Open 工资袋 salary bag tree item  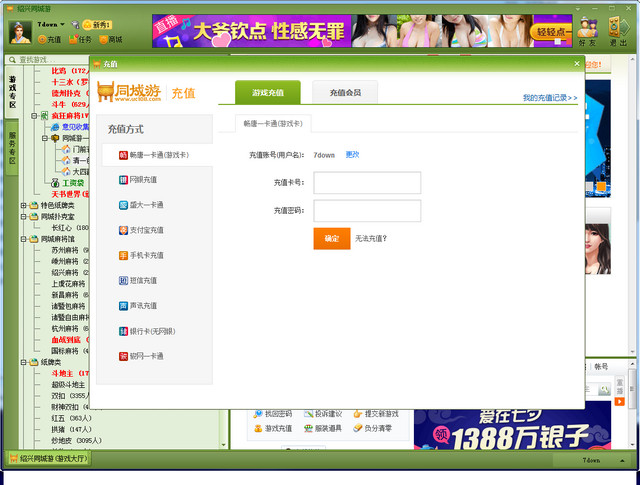pyautogui.click(x=68, y=183)
